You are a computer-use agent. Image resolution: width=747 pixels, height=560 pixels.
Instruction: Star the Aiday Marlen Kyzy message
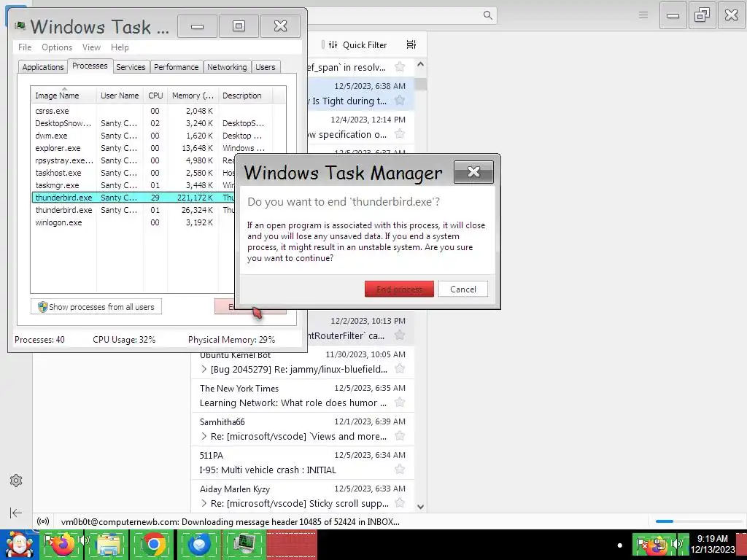400,503
